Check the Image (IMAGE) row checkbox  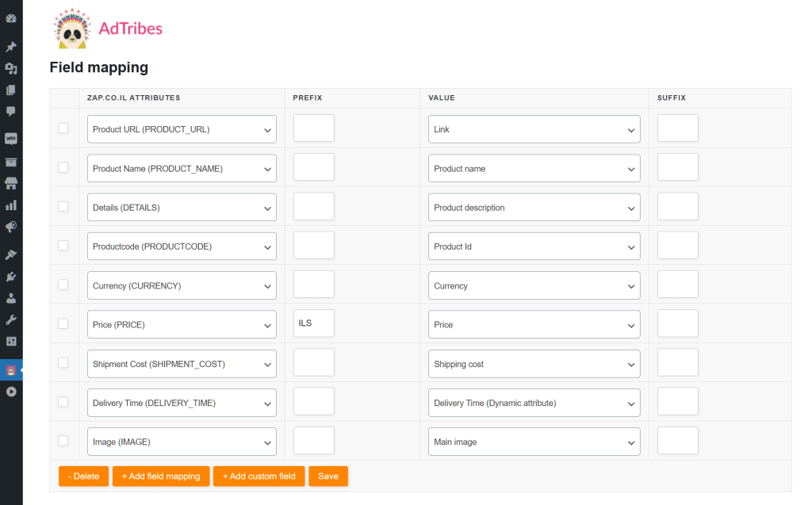point(63,441)
